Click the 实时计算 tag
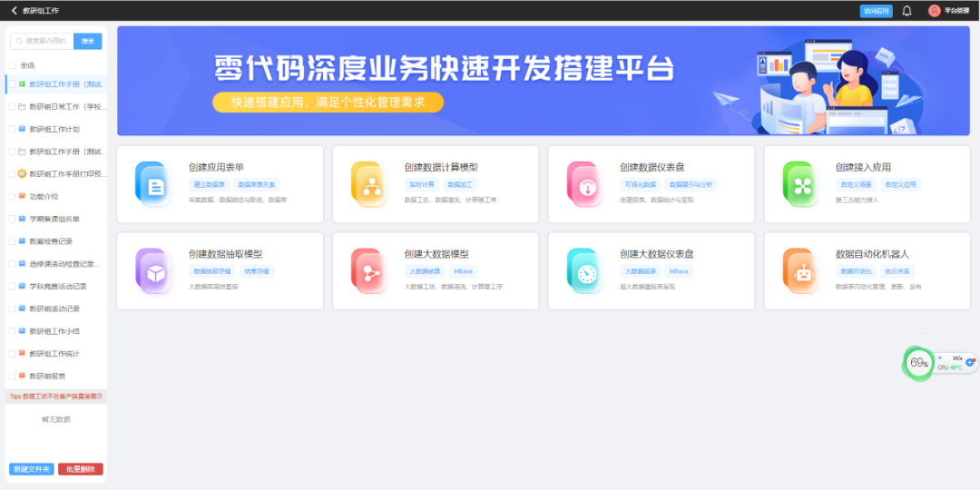Viewport: 980px width, 490px height. pyautogui.click(x=422, y=184)
